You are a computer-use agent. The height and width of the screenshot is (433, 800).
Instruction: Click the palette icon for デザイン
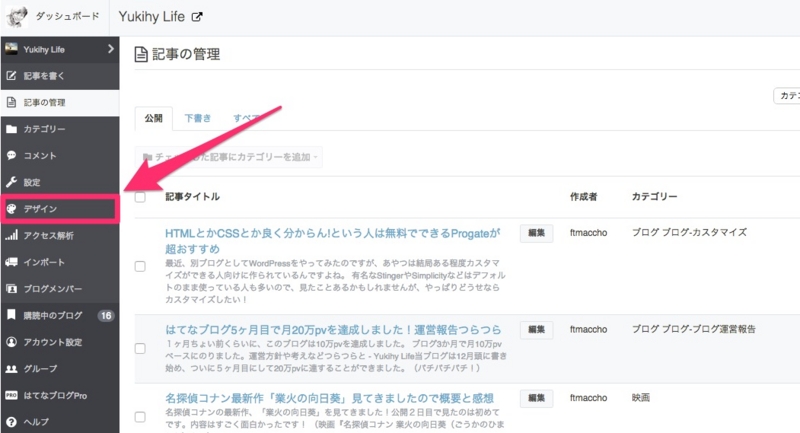[x=11, y=209]
